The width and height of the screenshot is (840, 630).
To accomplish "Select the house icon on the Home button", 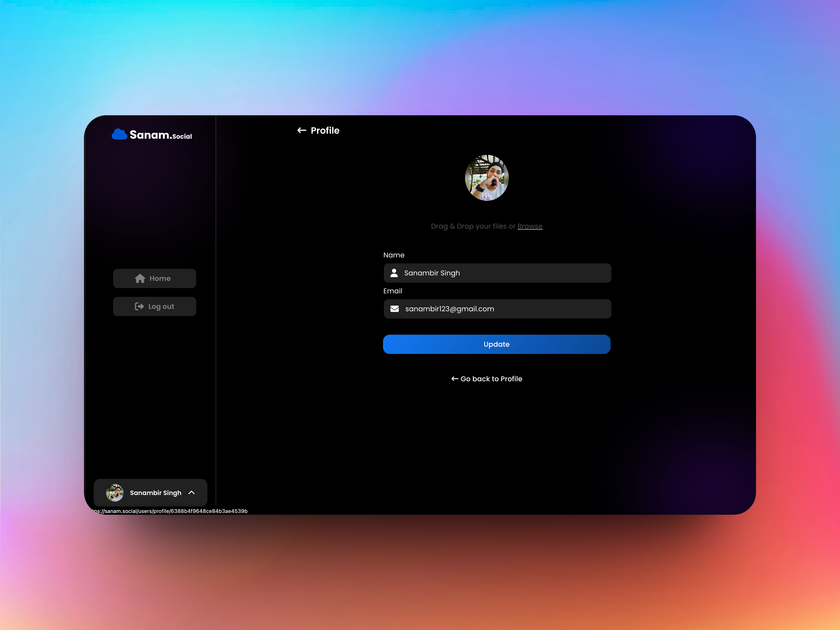I will [x=140, y=278].
